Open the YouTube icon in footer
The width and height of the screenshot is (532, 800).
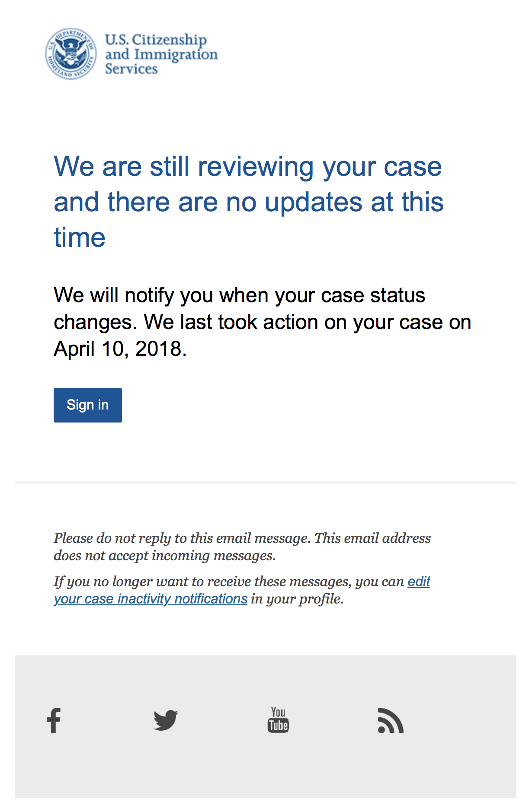click(278, 720)
